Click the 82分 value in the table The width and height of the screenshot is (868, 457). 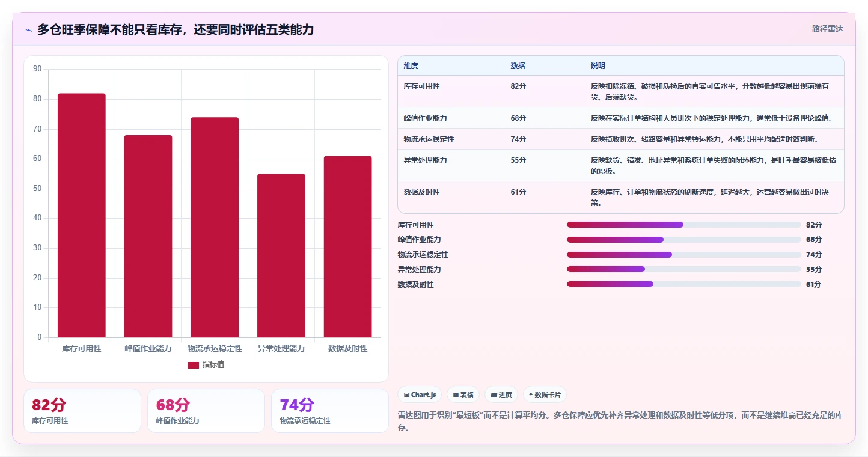(518, 86)
